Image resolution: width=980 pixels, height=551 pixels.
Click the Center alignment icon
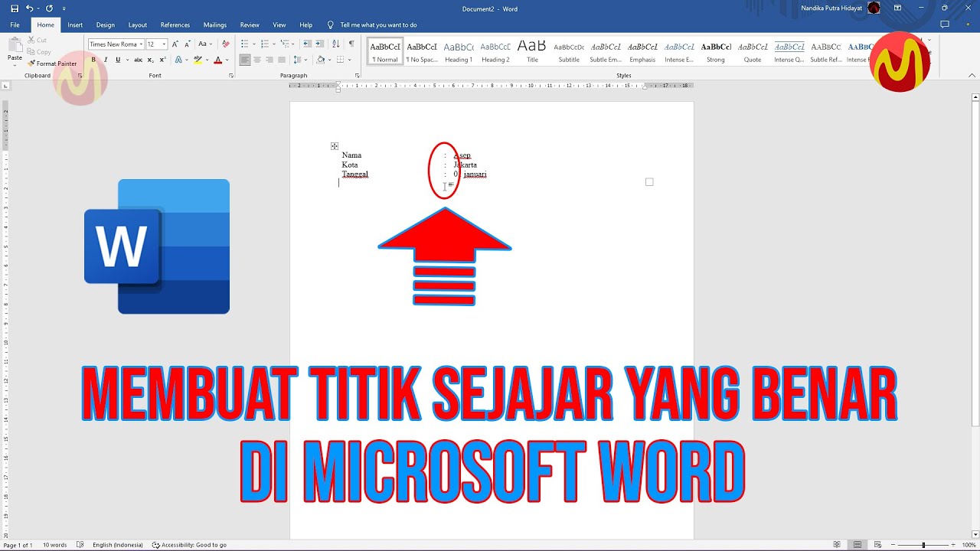(x=257, y=60)
